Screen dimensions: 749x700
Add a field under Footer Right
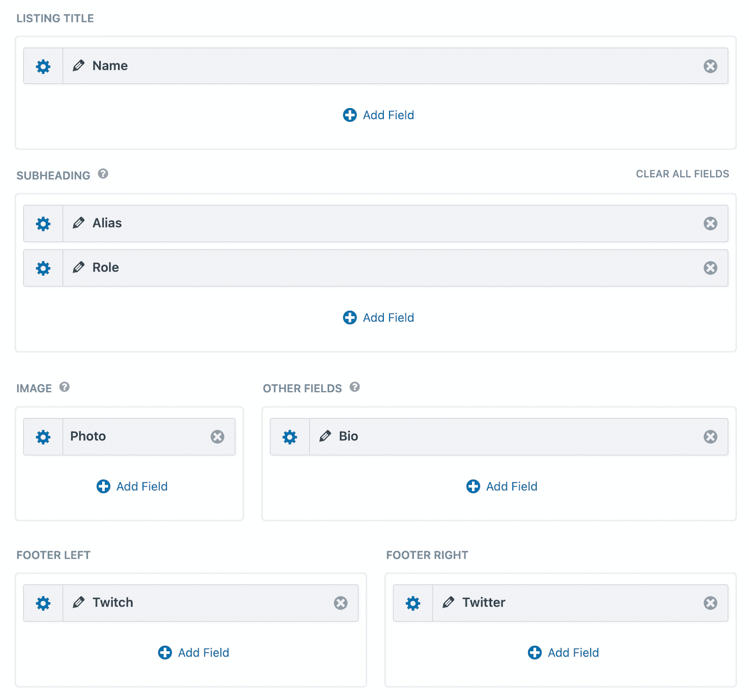tap(563, 653)
